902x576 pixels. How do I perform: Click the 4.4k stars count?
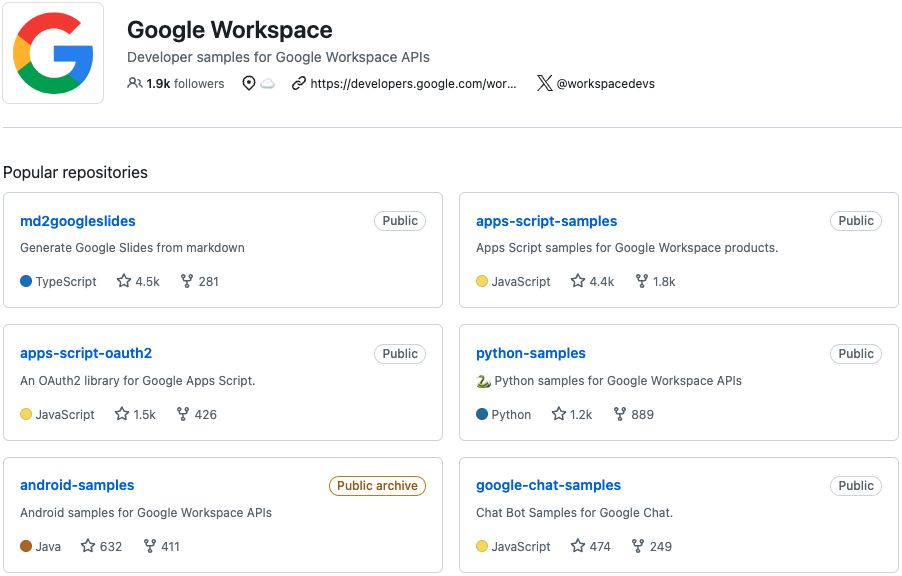[x=602, y=281]
